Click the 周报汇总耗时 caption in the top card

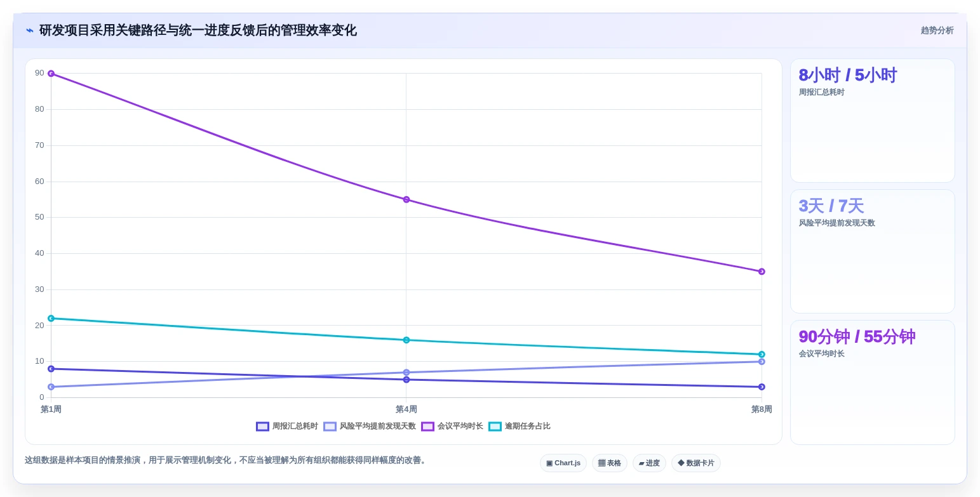point(822,93)
